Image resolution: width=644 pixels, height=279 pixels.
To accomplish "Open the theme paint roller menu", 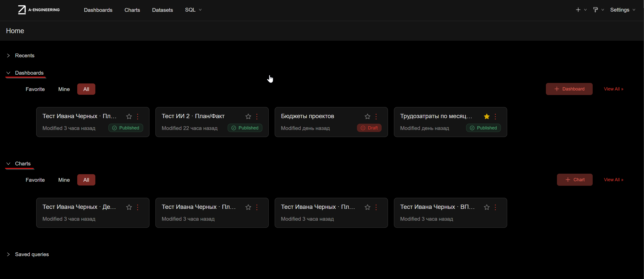I will click(598, 10).
